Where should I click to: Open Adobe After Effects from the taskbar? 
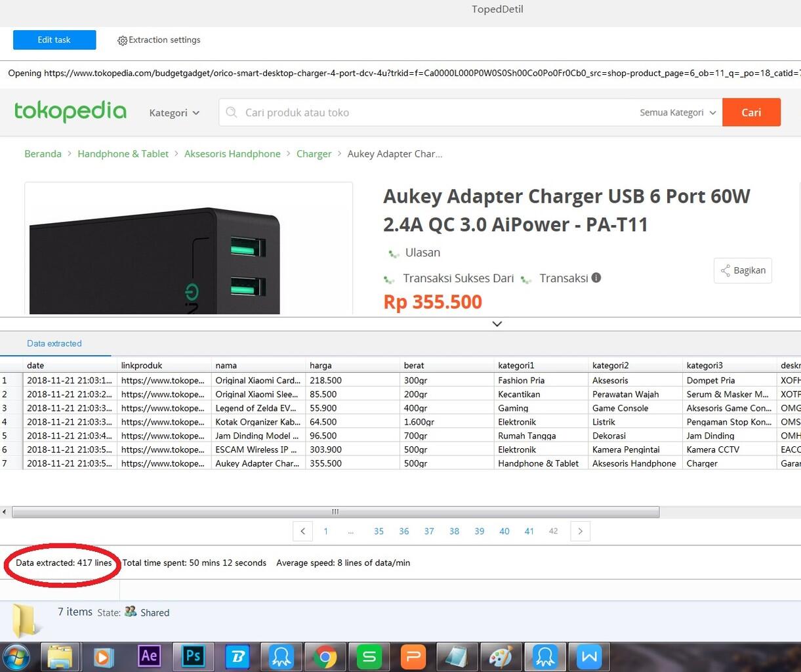pos(149,656)
